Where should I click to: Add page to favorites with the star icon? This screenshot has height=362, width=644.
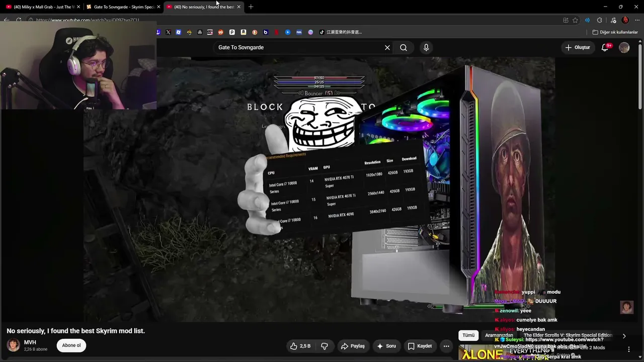click(x=575, y=20)
